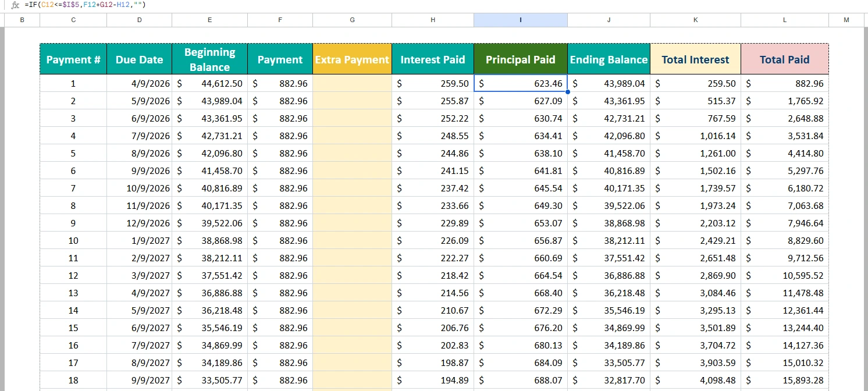The image size is (868, 391).
Task: Select the Interest Paid header cell
Action: pos(433,59)
